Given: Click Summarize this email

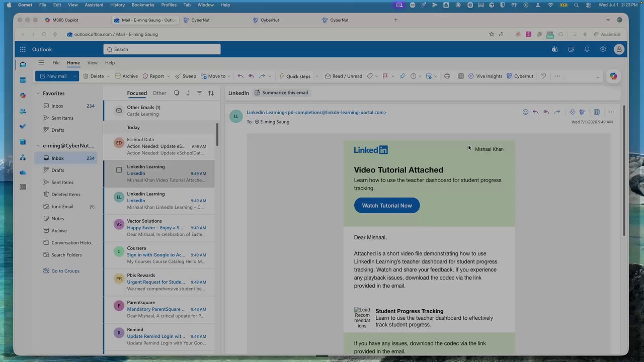Looking at the screenshot, I should (281, 93).
